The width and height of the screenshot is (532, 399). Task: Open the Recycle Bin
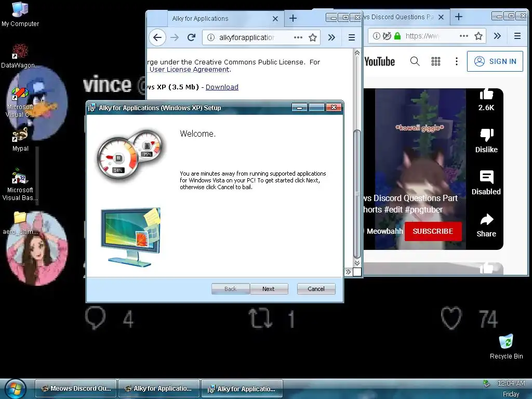(506, 347)
